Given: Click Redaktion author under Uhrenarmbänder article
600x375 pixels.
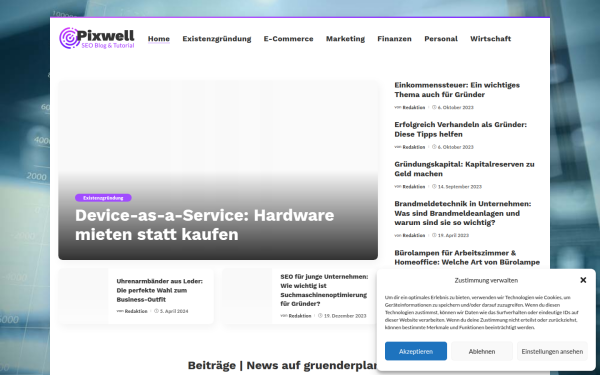Looking at the screenshot, I should pyautogui.click(x=136, y=311).
